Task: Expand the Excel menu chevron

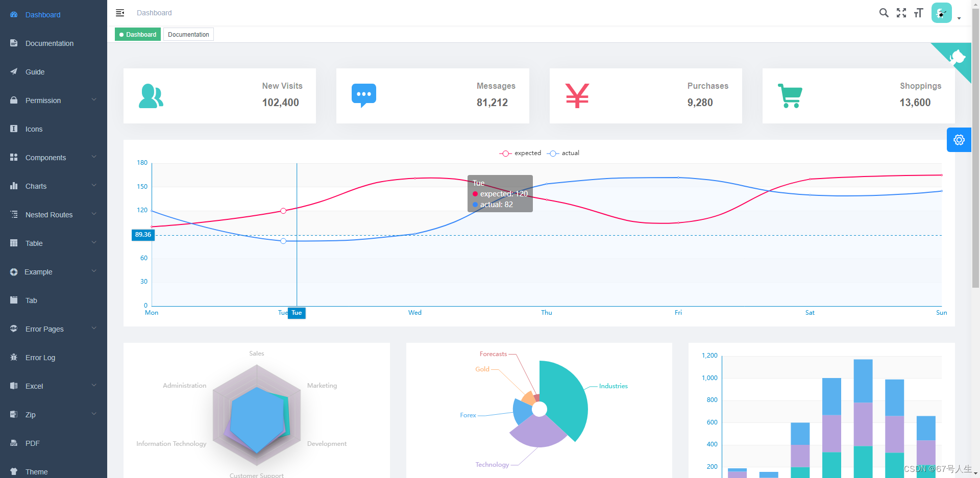Action: point(94,386)
